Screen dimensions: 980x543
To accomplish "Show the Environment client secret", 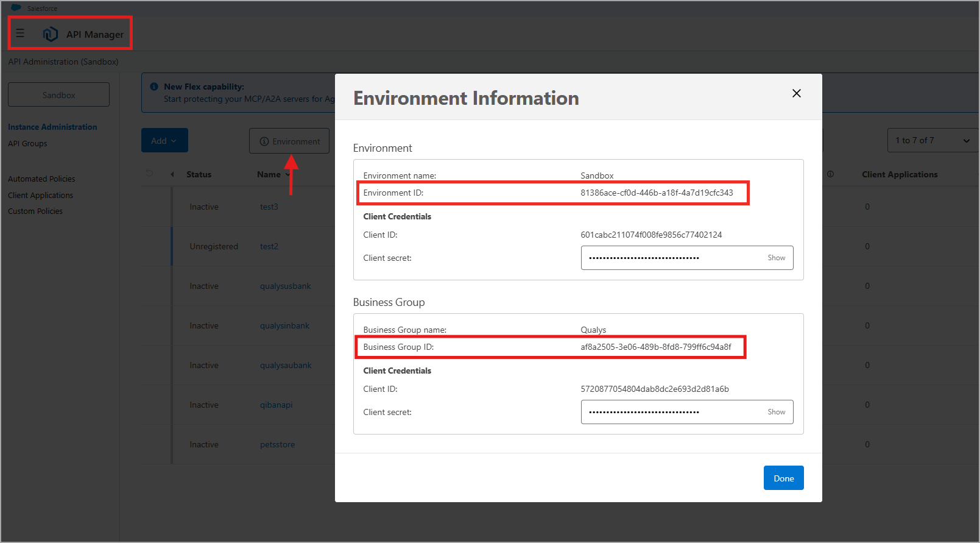I will pyautogui.click(x=776, y=258).
